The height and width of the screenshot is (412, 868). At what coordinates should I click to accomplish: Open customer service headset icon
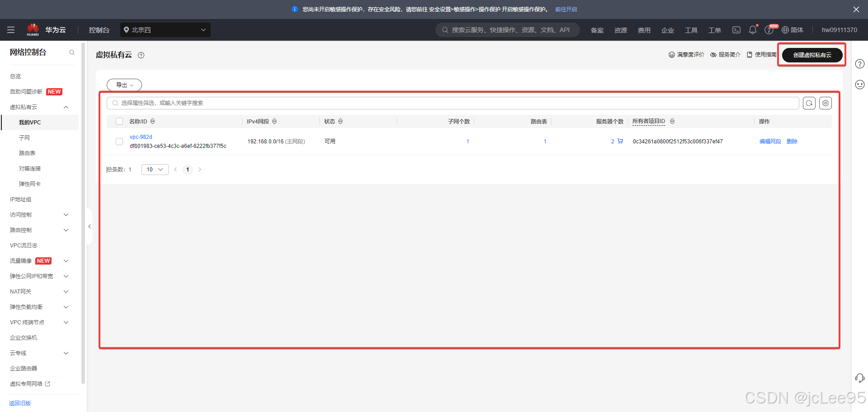860,378
